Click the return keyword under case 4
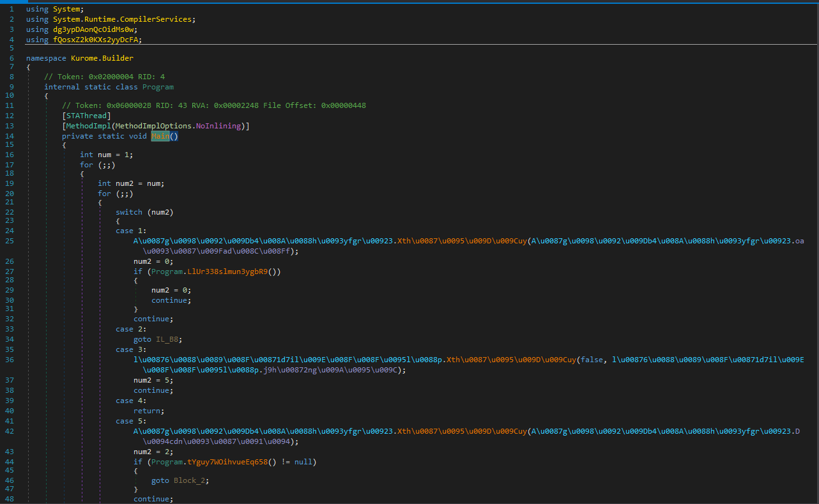The image size is (819, 504). click(146, 411)
